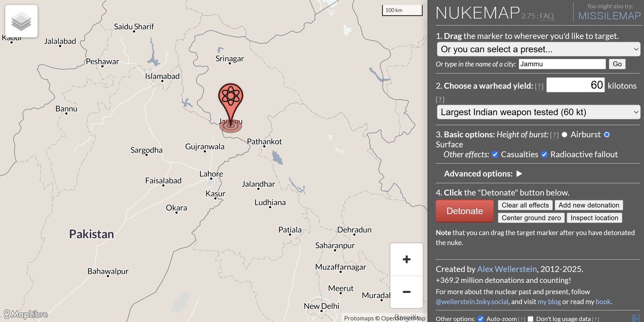Zoom in with the plus button
The width and height of the screenshot is (644, 322).
coord(406,259)
